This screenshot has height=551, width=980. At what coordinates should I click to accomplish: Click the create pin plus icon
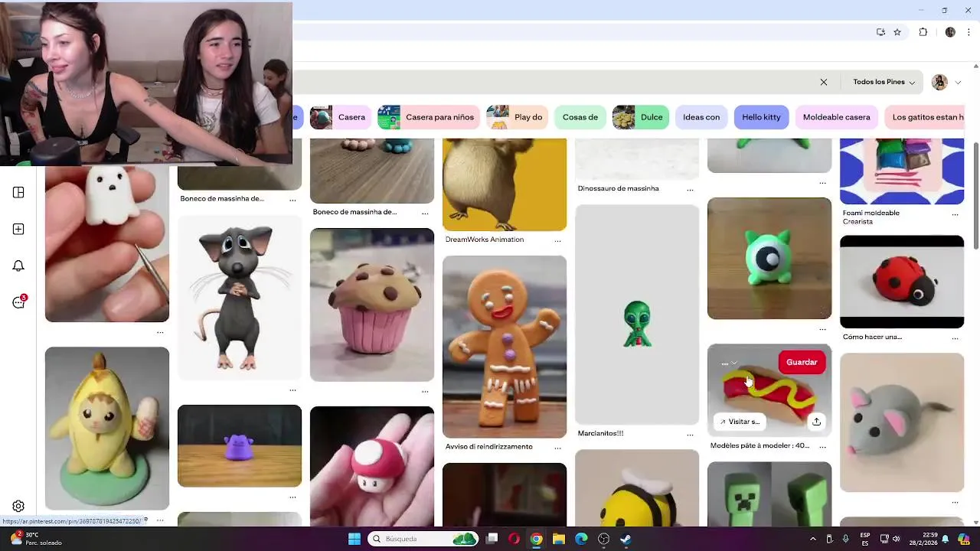tap(18, 230)
